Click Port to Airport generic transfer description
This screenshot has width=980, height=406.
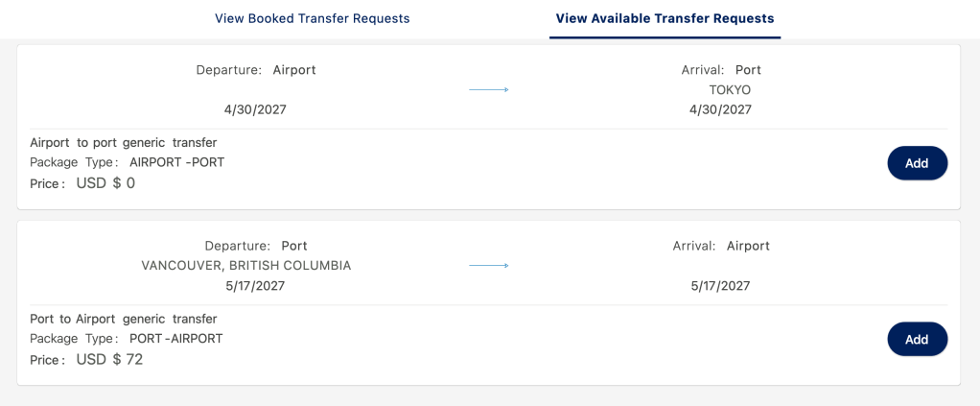pos(124,319)
